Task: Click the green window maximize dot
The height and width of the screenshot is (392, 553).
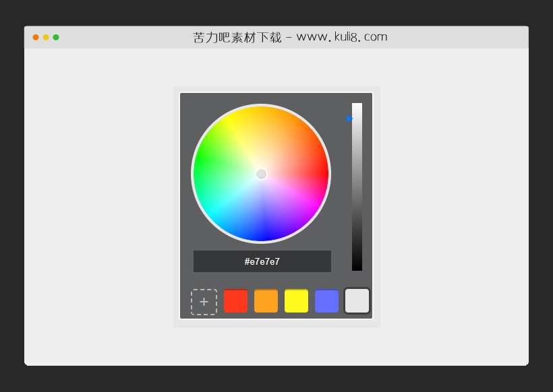Action: (x=56, y=37)
